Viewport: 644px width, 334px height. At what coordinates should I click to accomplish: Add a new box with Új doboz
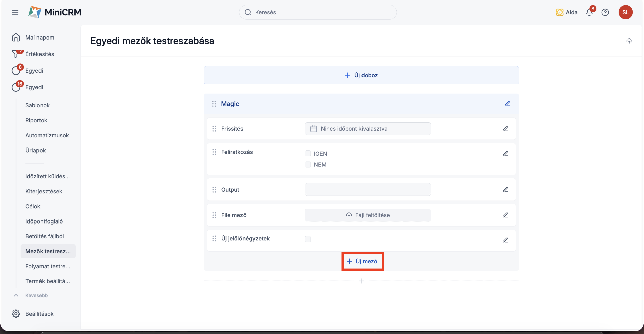point(361,75)
